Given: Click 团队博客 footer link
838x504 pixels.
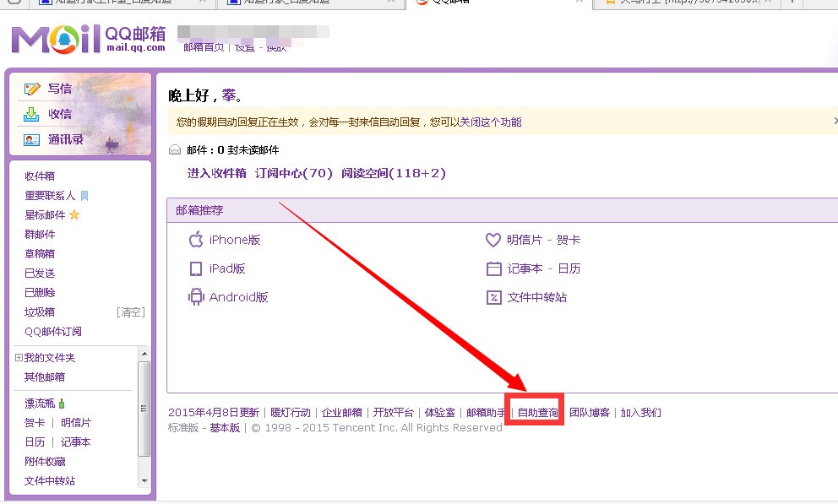Looking at the screenshot, I should click(x=590, y=413).
